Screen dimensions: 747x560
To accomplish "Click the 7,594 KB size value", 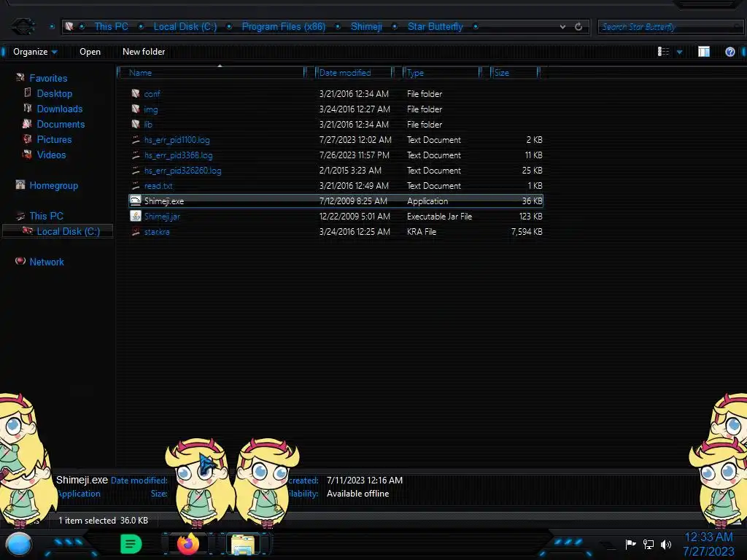I will pyautogui.click(x=527, y=232).
